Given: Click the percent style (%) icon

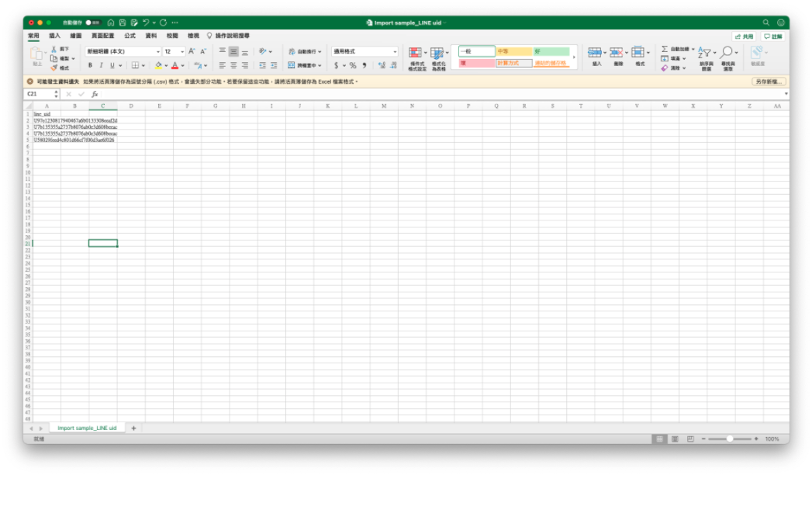Looking at the screenshot, I should (353, 65).
